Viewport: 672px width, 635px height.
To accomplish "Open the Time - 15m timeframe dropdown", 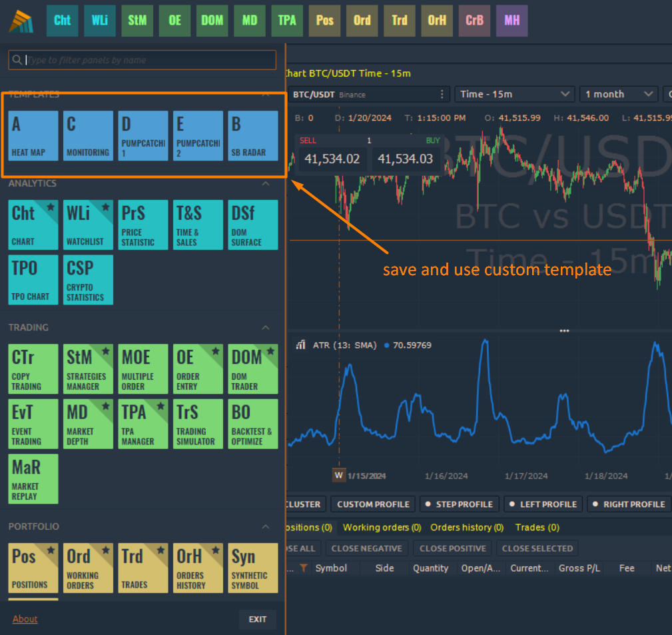I will click(515, 94).
